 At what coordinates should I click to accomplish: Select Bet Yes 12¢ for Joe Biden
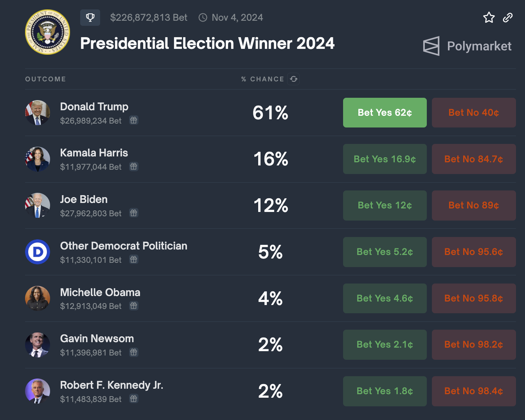tap(385, 205)
